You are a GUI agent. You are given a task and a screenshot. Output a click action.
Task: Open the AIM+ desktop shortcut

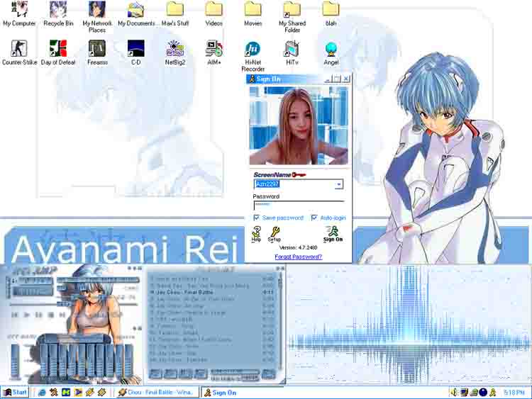(x=214, y=48)
